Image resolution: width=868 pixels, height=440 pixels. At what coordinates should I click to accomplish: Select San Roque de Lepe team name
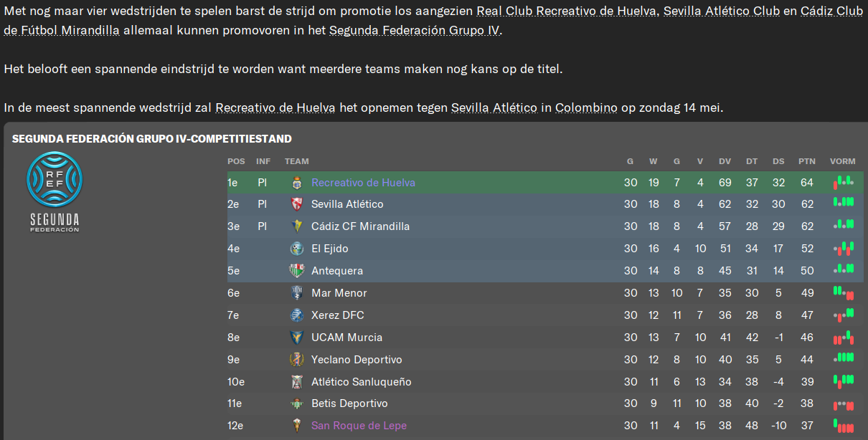359,426
